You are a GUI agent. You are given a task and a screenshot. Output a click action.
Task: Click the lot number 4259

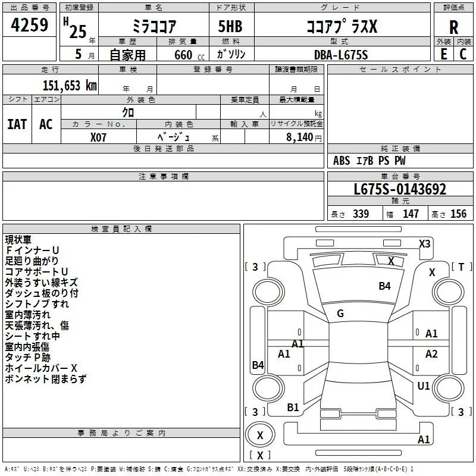pos(29,25)
